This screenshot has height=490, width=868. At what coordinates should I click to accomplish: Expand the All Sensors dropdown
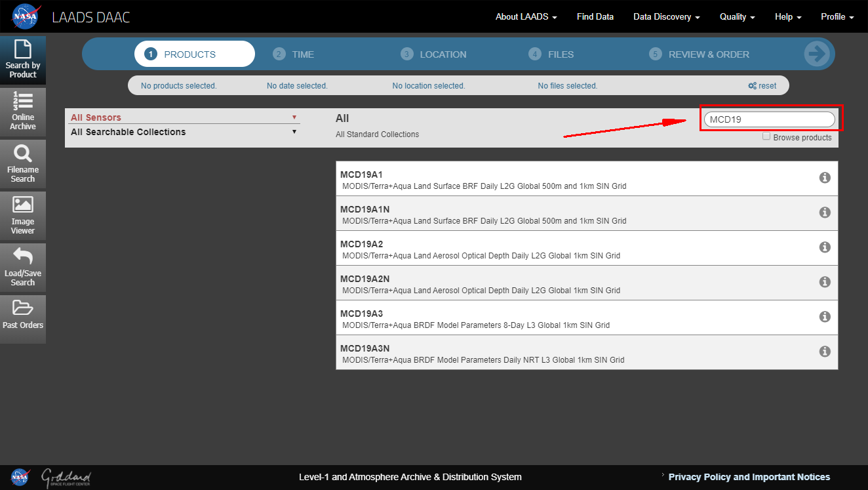click(x=184, y=117)
